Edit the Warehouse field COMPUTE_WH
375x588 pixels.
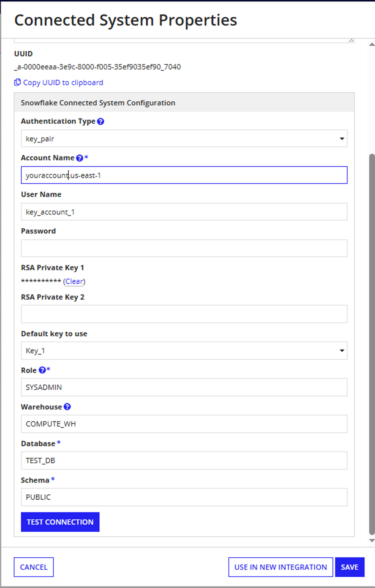[x=184, y=424]
